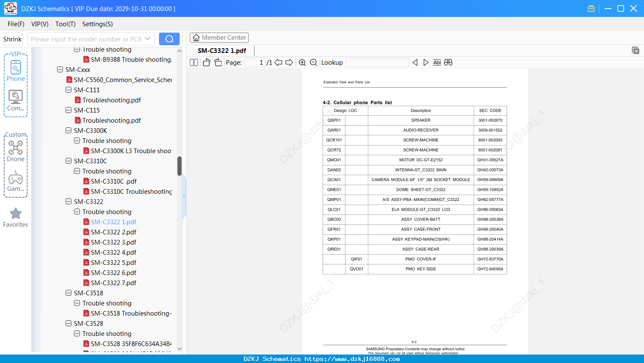Click the tab restore icon at far right

(x=636, y=50)
